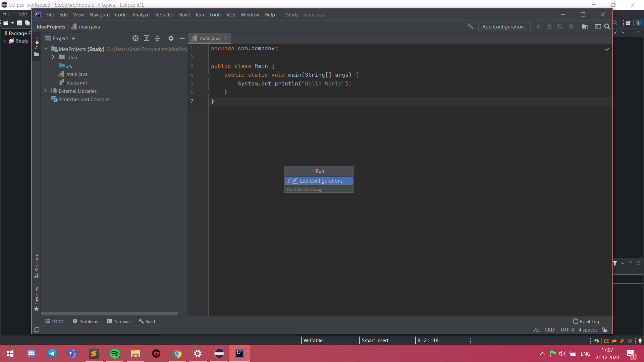Open the Structure tool window
This screenshot has height=362, width=644.
[x=37, y=265]
